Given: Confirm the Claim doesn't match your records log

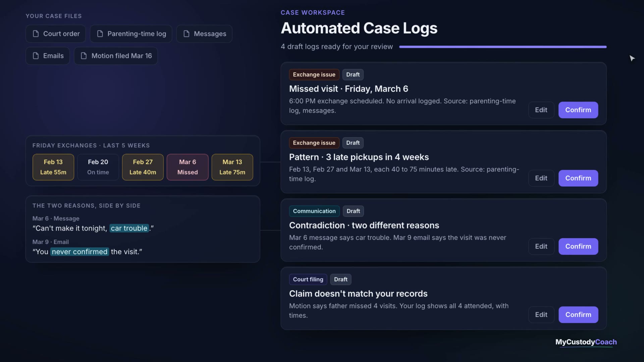Looking at the screenshot, I should (x=578, y=315).
